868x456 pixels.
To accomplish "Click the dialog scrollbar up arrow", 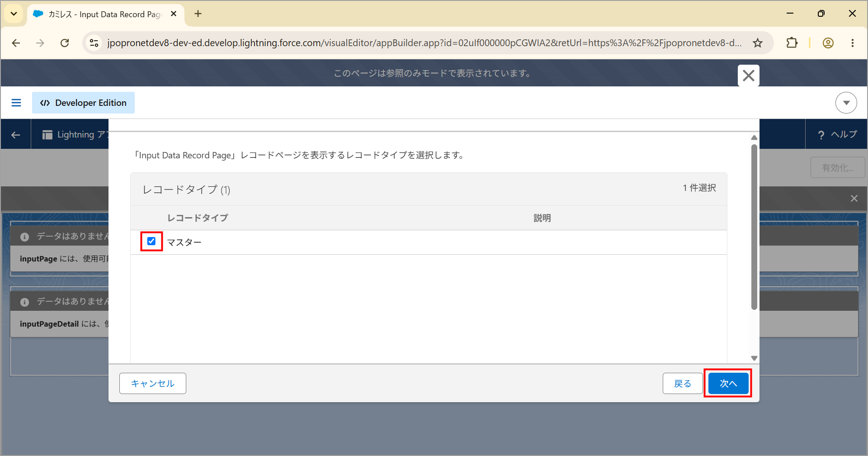I will [754, 138].
